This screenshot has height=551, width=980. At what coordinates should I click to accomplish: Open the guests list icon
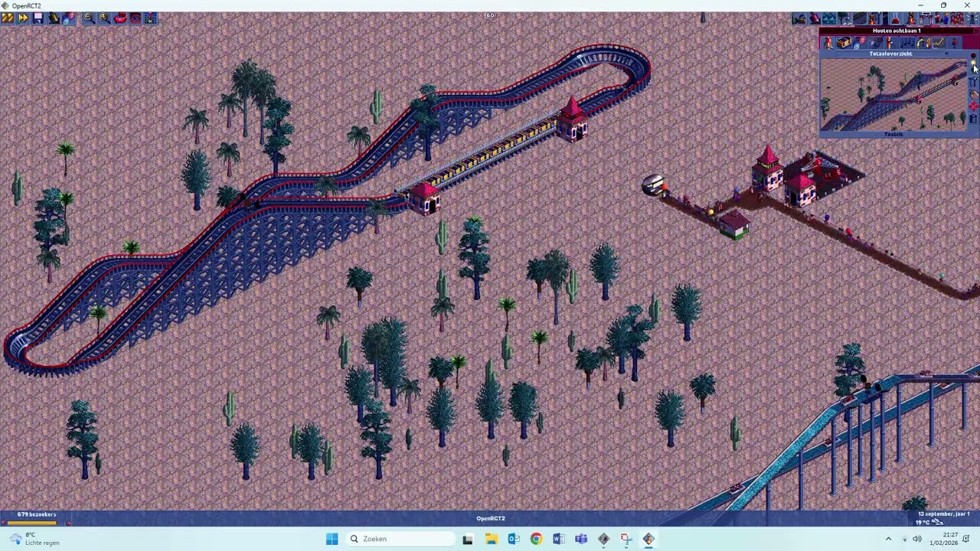coord(956,18)
